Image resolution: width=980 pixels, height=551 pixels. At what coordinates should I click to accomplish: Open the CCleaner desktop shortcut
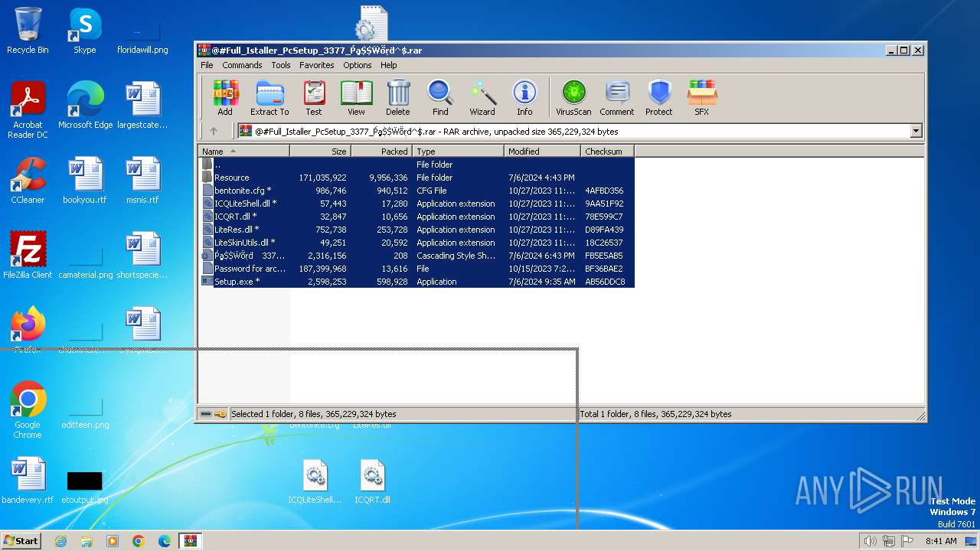click(28, 181)
